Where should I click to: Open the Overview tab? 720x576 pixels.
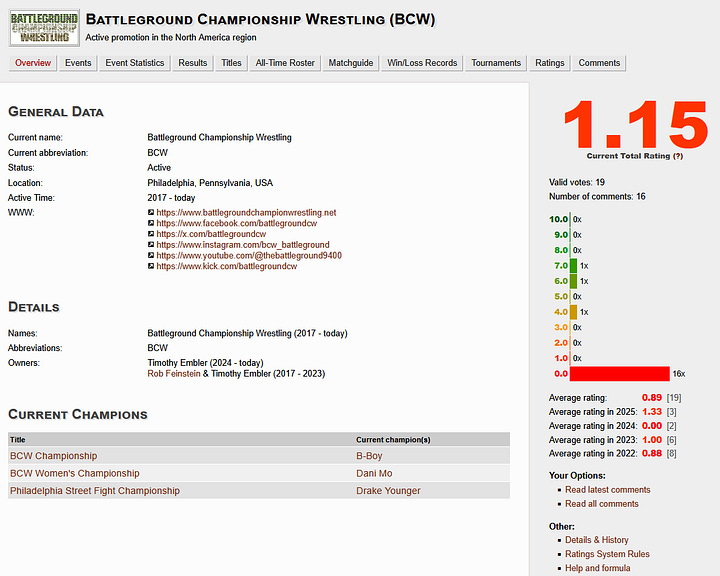(x=33, y=63)
